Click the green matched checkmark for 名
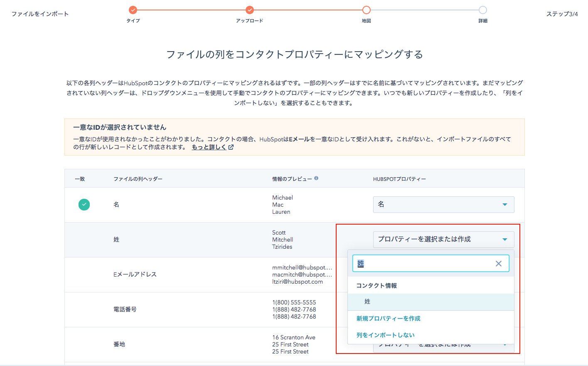The image size is (588, 366). click(x=84, y=205)
